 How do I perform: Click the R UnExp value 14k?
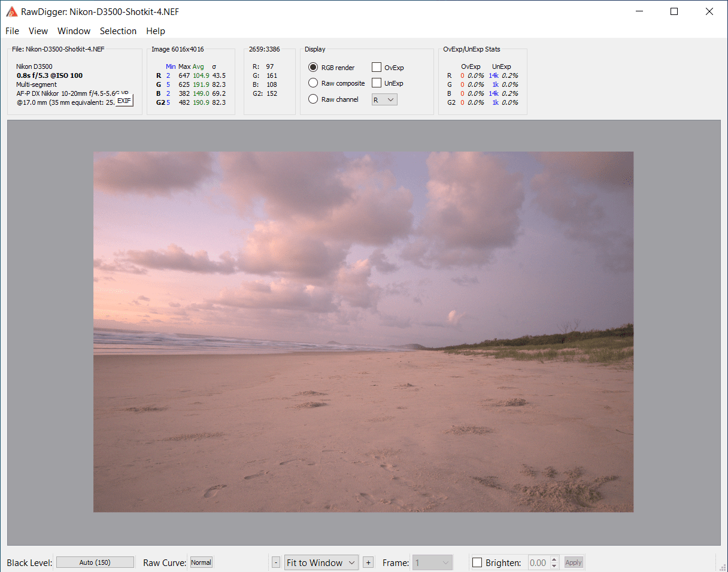point(493,75)
